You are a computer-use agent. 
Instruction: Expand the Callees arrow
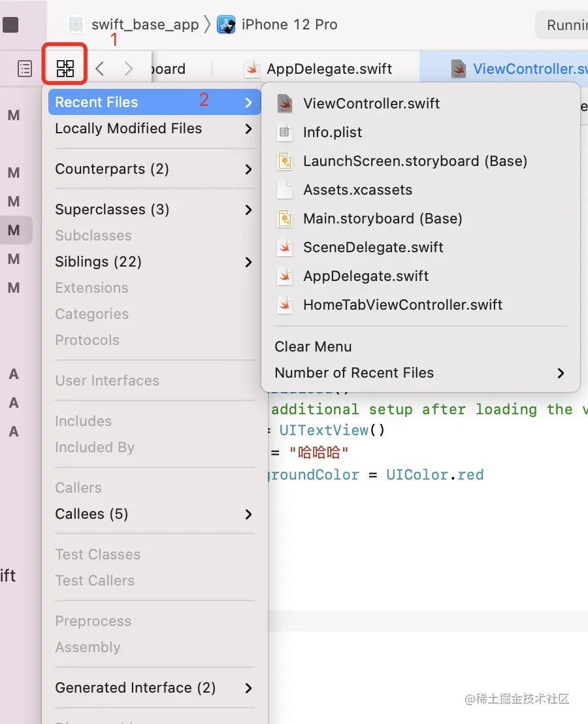coord(249,514)
